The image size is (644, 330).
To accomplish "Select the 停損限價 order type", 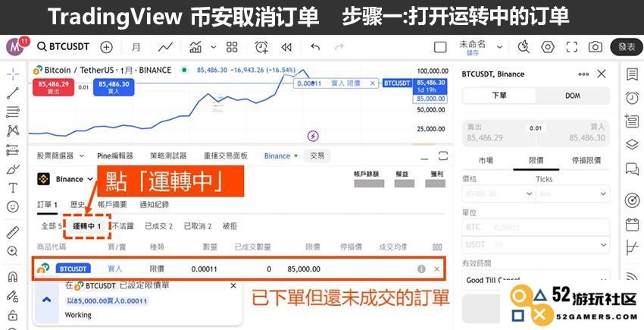I will click(x=586, y=161).
